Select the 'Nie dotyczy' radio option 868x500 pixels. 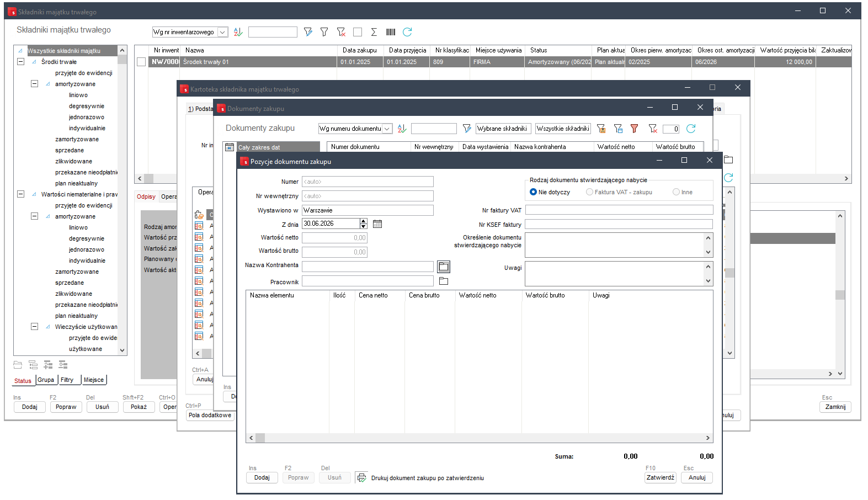tap(533, 192)
